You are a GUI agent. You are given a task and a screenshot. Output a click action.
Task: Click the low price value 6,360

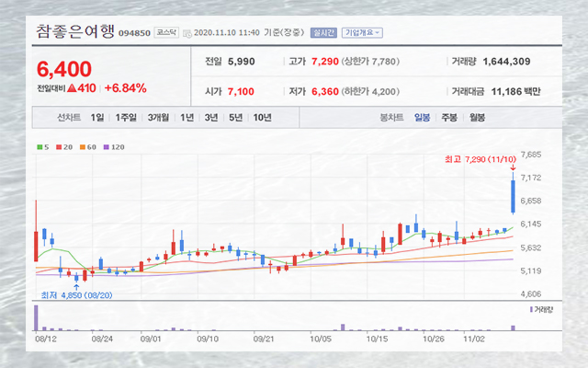pos(325,91)
